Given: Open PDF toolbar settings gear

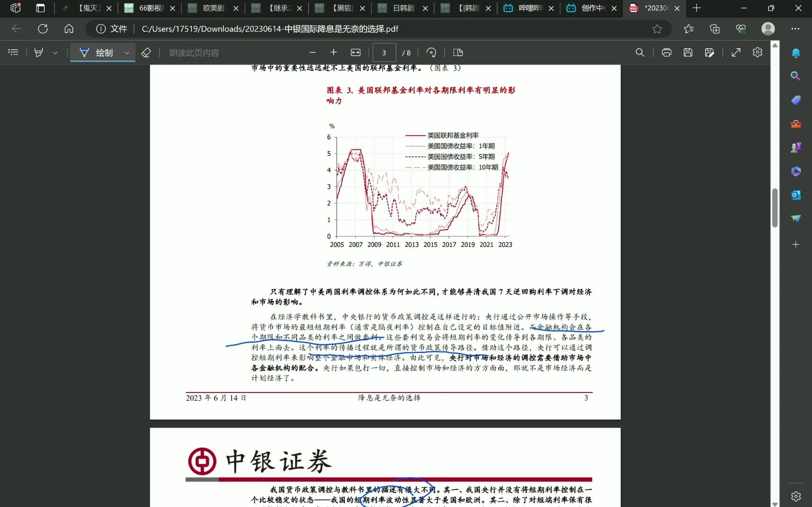Looking at the screenshot, I should (758, 52).
